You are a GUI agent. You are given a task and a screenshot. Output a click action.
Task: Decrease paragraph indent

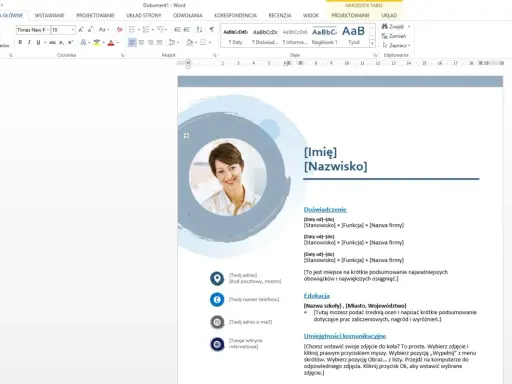point(177,30)
